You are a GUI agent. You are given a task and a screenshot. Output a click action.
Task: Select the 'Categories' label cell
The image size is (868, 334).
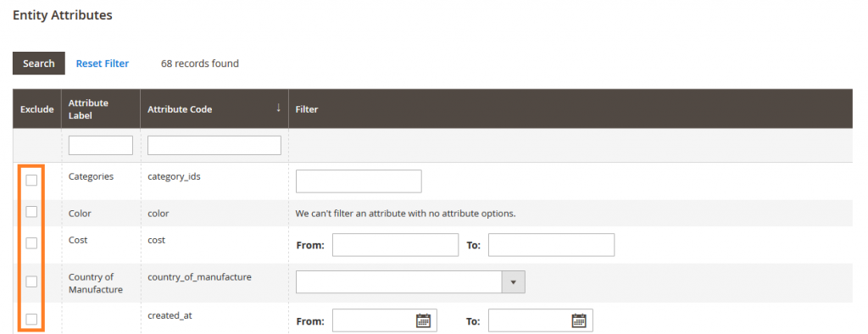tap(91, 176)
